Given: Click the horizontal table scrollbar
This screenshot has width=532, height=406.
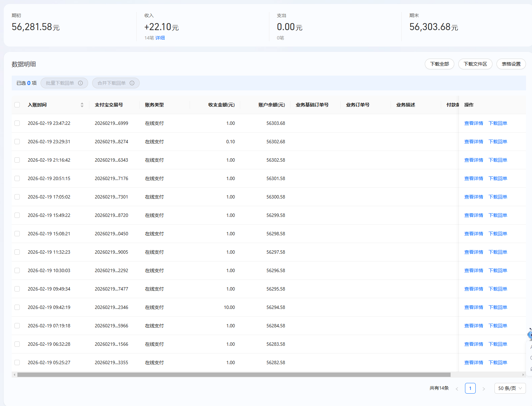Looking at the screenshot, I should [234, 375].
